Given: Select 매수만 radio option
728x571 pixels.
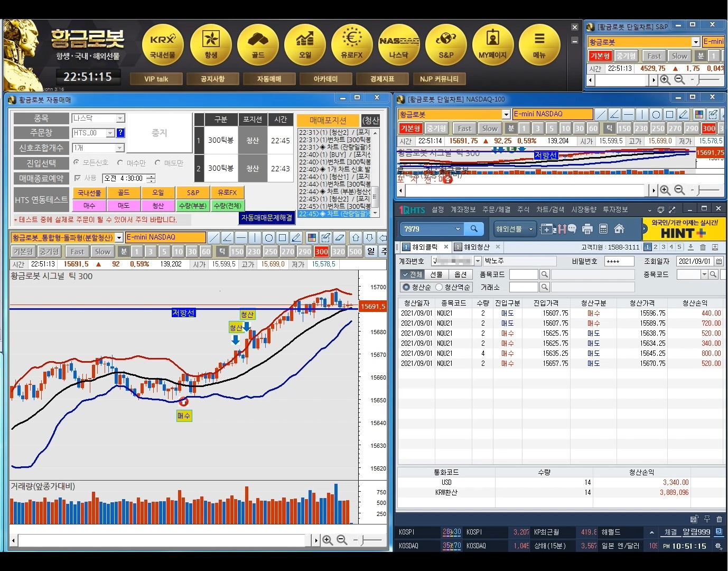Looking at the screenshot, I should point(120,163).
